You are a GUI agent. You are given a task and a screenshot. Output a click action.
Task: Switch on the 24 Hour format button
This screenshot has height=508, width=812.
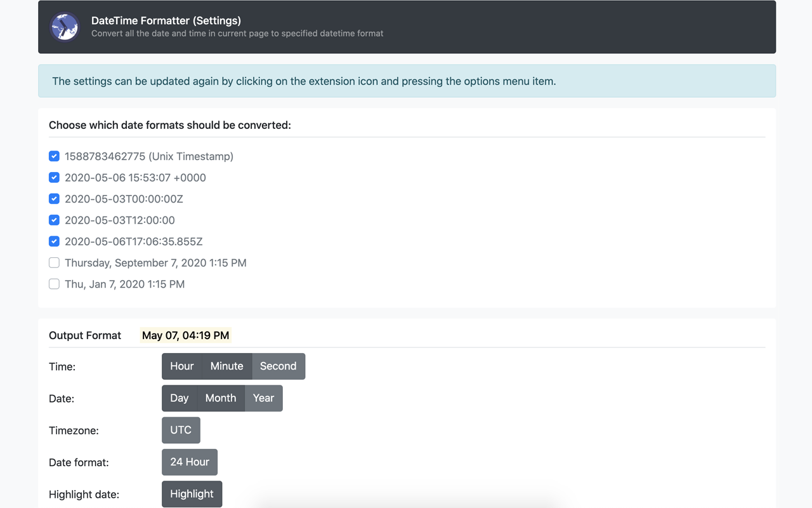(190, 462)
